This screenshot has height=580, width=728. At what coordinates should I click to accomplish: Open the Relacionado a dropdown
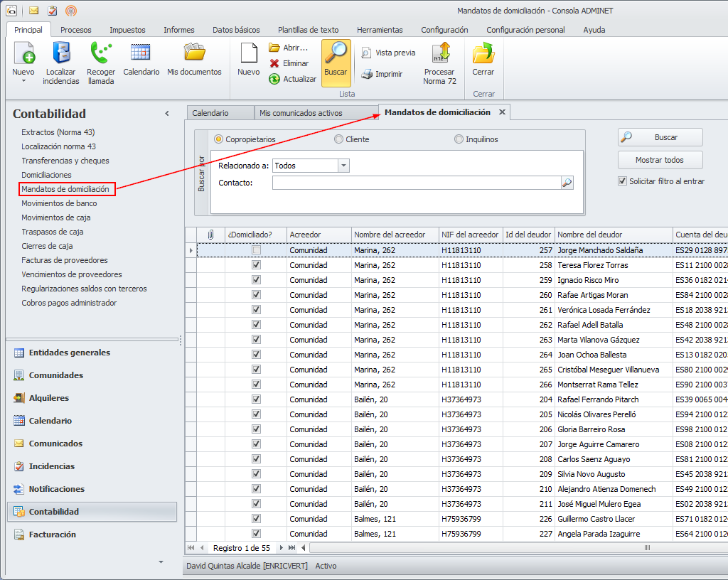tap(343, 166)
